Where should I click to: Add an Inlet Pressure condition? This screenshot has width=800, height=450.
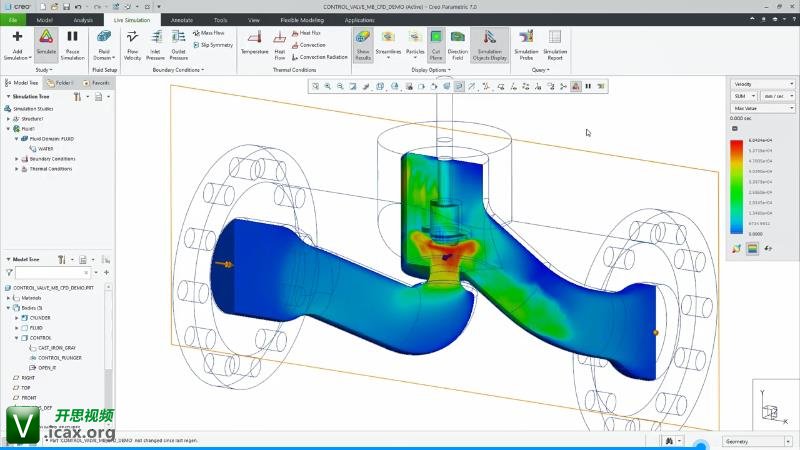point(155,44)
